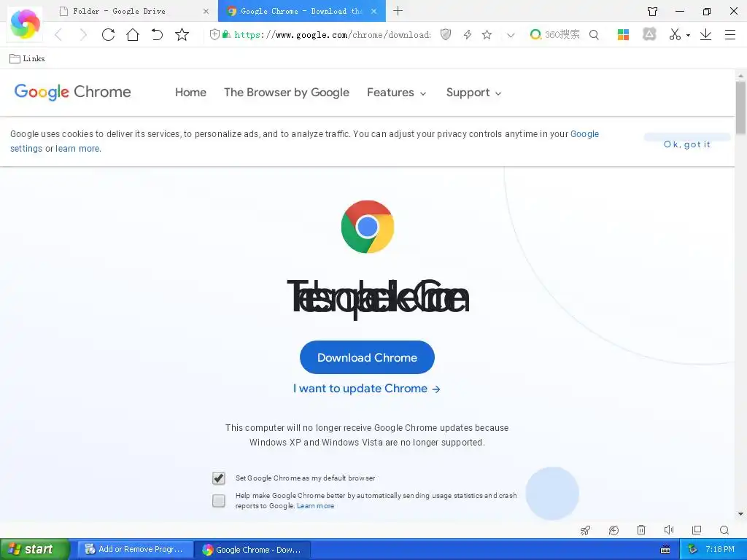The width and height of the screenshot is (747, 560).
Task: Expand the address bar dropdown chevron
Action: pos(511,35)
